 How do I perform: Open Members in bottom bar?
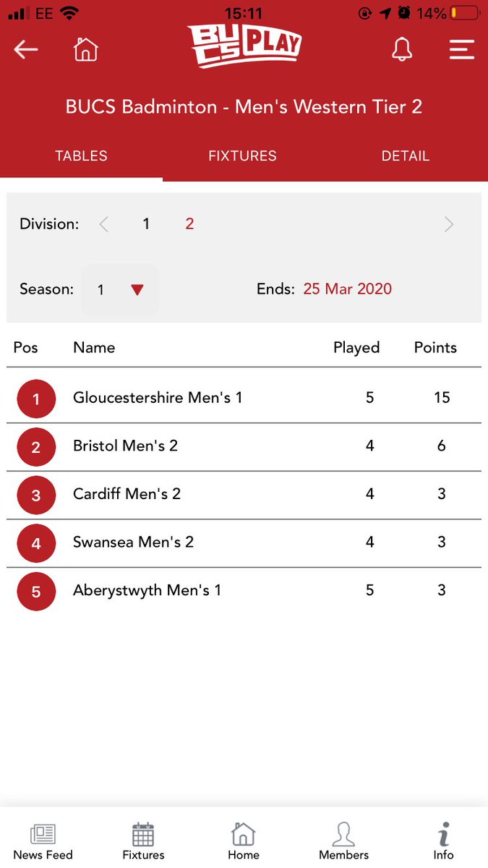click(344, 843)
